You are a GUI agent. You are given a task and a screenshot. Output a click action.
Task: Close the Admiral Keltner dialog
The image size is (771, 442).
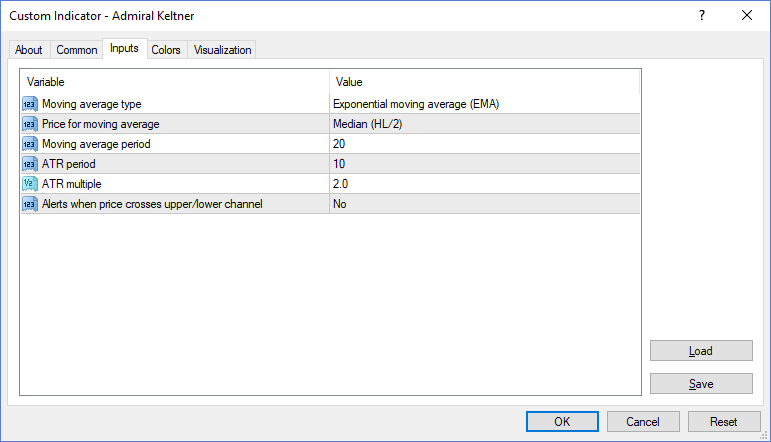click(x=746, y=15)
